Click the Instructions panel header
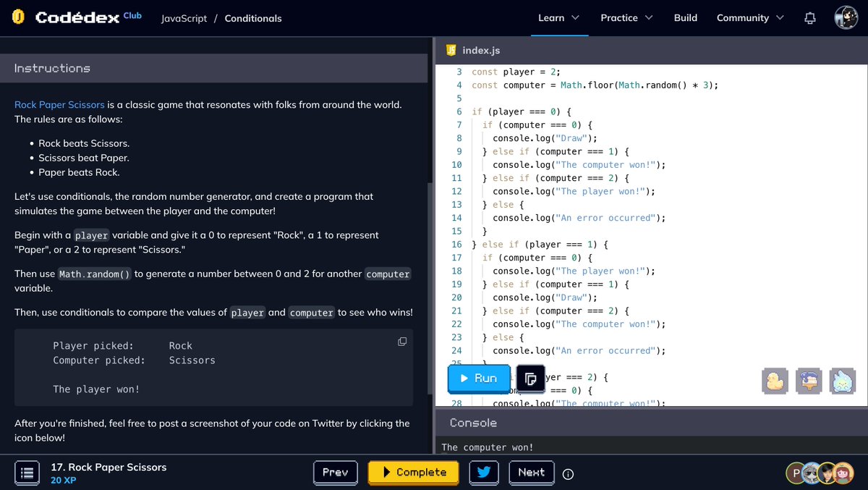 (214, 68)
